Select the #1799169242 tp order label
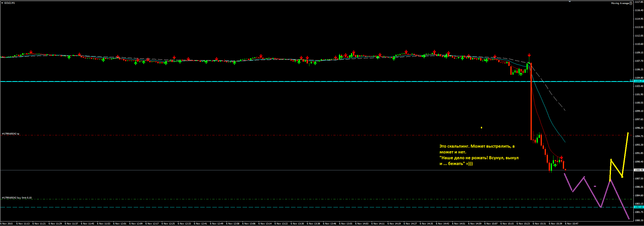 pos(11,134)
